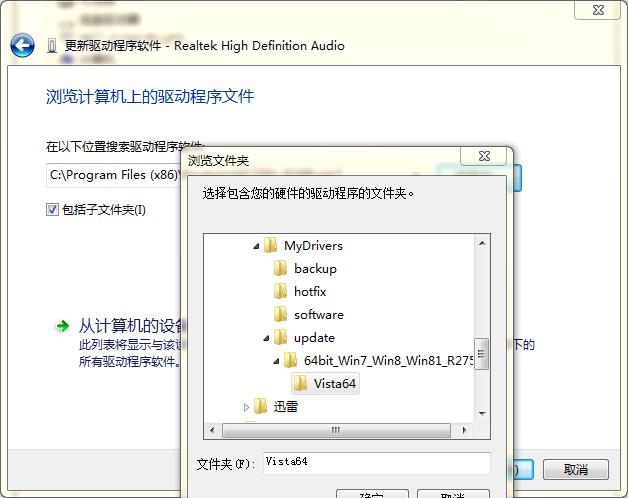Toggle the 包括子文件夹 checkbox
The width and height of the screenshot is (628, 498).
pyautogui.click(x=52, y=210)
